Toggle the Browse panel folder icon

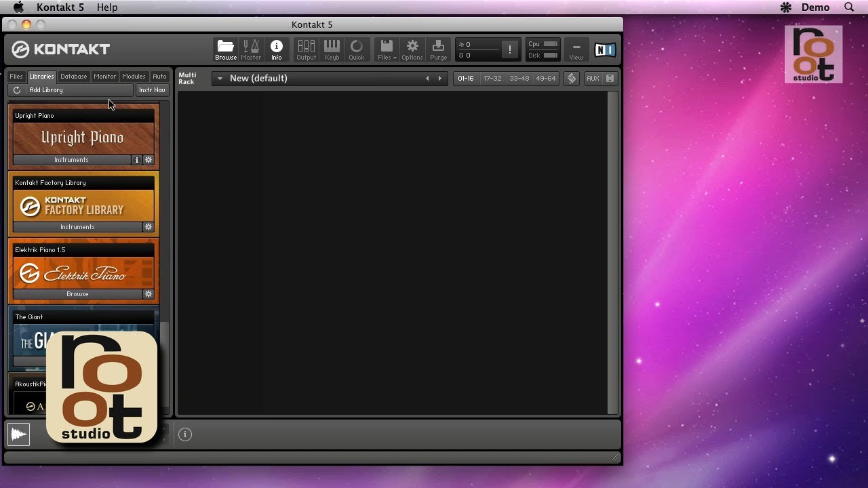[226, 49]
